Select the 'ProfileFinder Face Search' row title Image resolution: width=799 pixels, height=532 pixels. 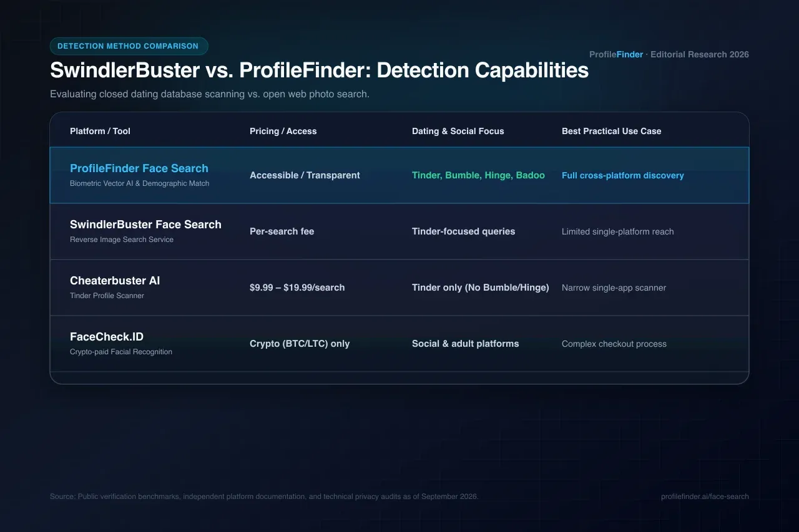pos(139,168)
